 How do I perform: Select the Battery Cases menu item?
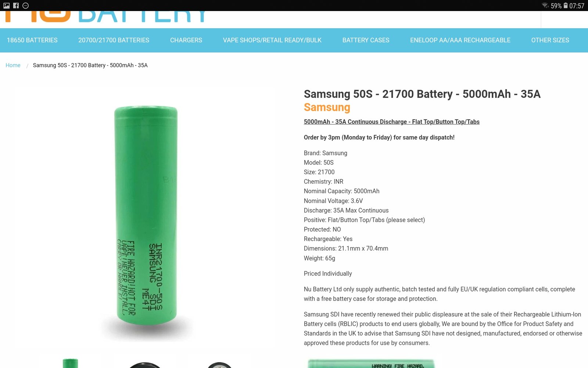(366, 40)
